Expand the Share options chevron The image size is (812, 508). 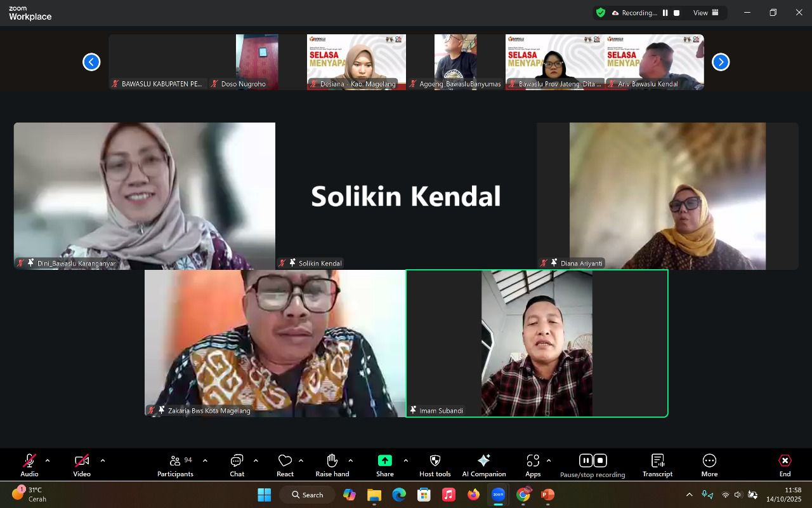pyautogui.click(x=406, y=460)
